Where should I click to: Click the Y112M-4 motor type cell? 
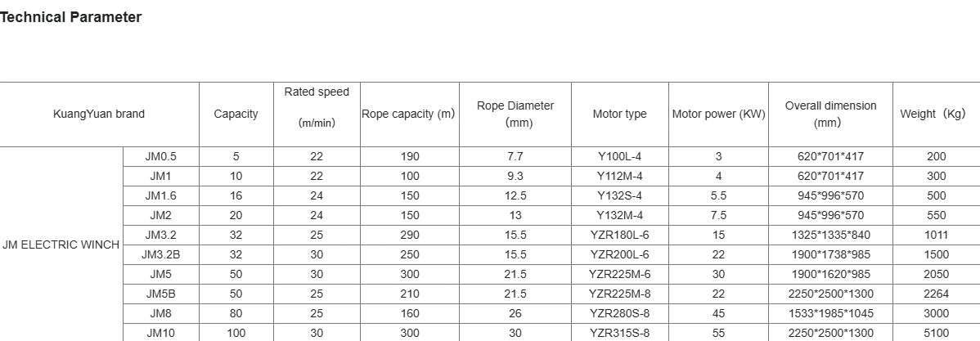click(619, 176)
